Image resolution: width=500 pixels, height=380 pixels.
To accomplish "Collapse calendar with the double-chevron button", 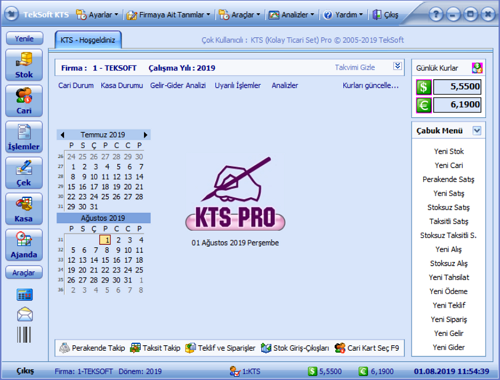I will coord(397,66).
